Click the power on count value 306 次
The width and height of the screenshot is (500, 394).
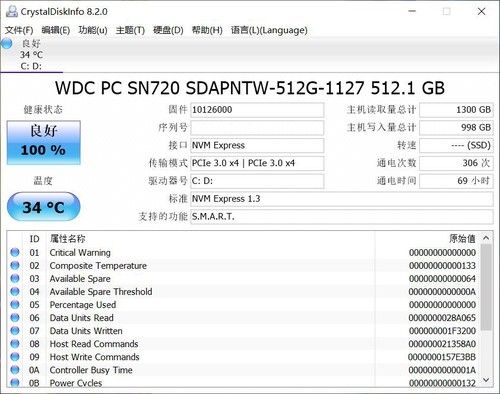point(456,163)
